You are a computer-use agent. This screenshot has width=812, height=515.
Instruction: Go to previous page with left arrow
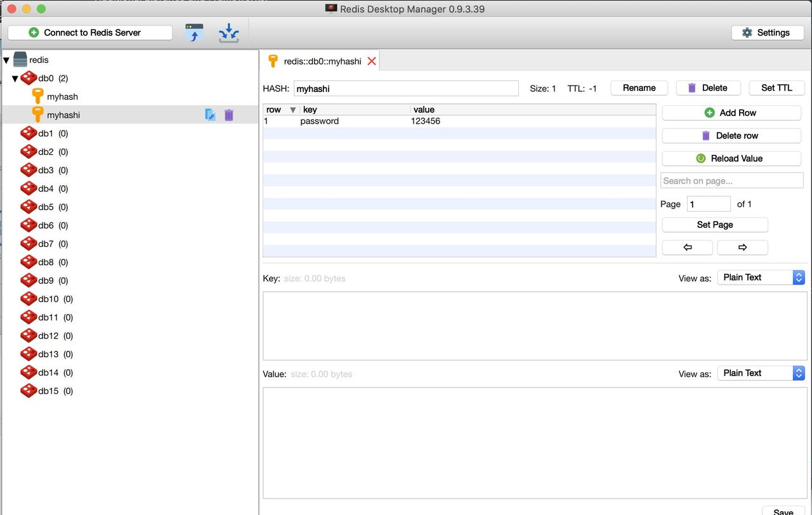click(687, 247)
